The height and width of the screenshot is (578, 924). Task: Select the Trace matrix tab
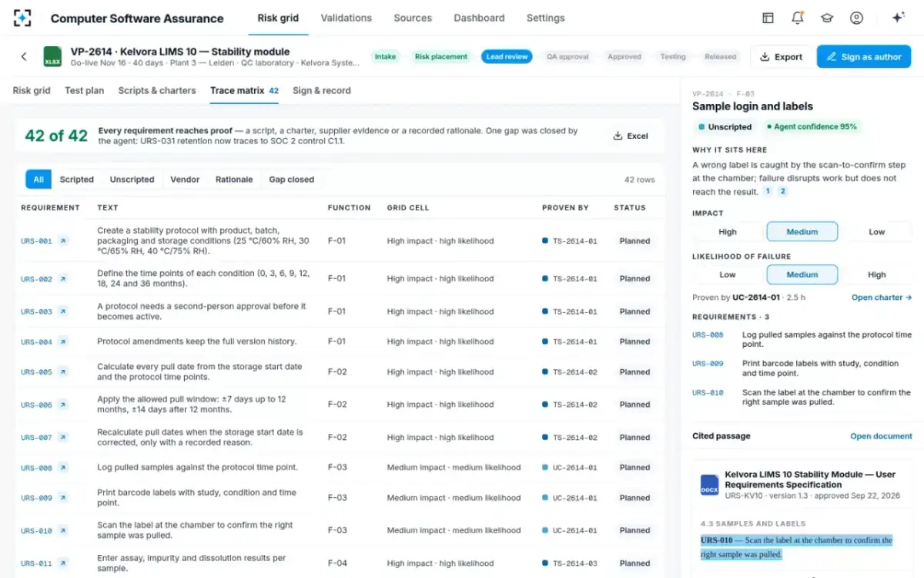(244, 90)
